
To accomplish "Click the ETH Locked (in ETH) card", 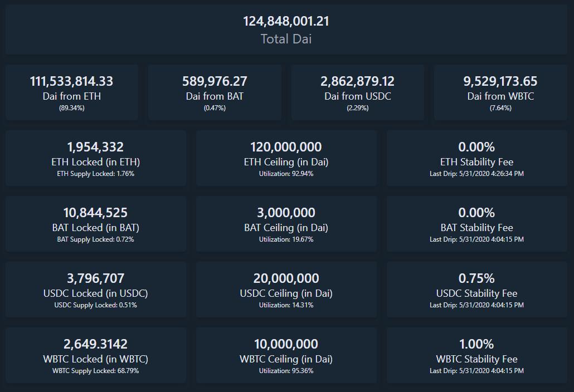I will [95, 158].
